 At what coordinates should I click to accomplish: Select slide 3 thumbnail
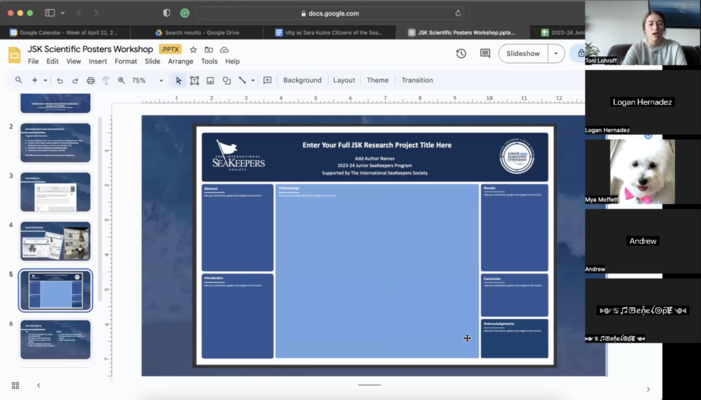click(55, 192)
